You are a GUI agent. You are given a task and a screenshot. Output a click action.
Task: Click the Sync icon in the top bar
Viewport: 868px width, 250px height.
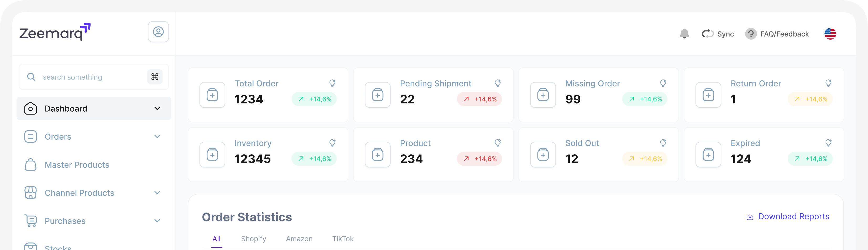pyautogui.click(x=708, y=34)
